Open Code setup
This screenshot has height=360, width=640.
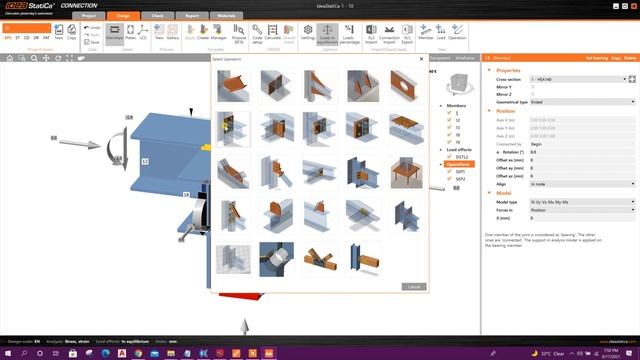257,33
